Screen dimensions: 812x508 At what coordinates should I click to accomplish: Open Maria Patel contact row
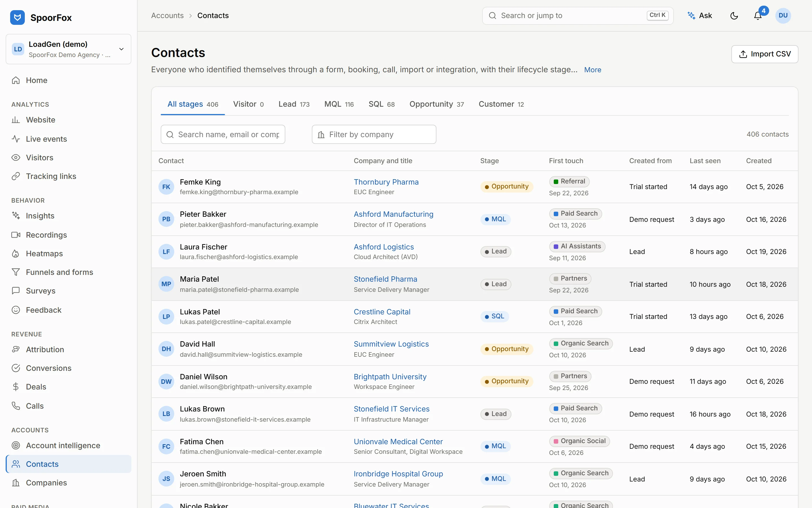(x=475, y=284)
